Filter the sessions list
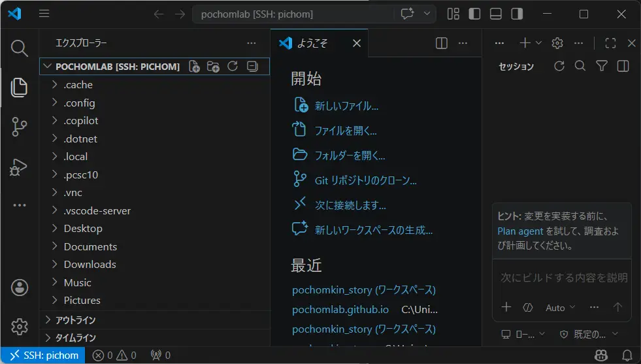Viewport: 641px width, 364px height. (601, 66)
